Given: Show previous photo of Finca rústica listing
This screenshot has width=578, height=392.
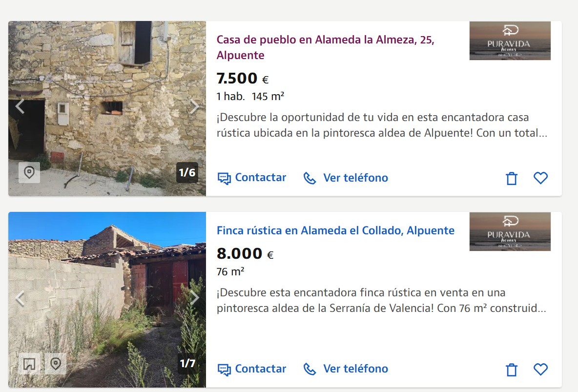Looking at the screenshot, I should pos(20,299).
